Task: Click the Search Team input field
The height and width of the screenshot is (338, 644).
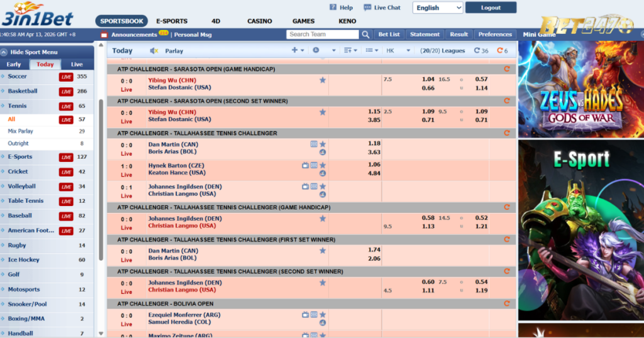Action: (x=323, y=35)
